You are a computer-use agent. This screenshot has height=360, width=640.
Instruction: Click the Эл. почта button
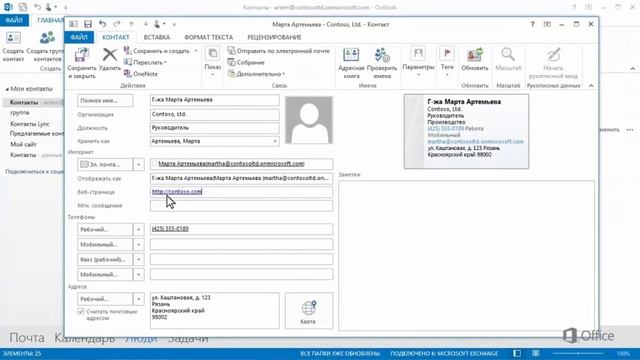105,164
